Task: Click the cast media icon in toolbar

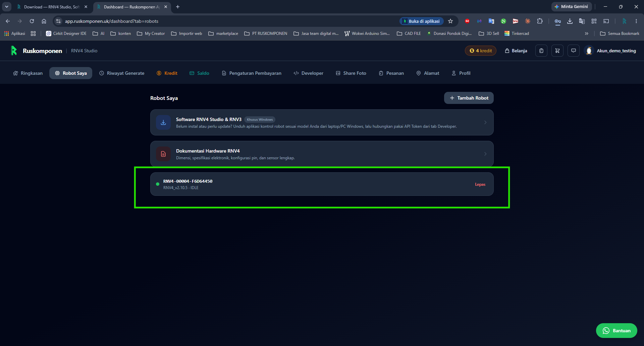Action: click(x=606, y=21)
